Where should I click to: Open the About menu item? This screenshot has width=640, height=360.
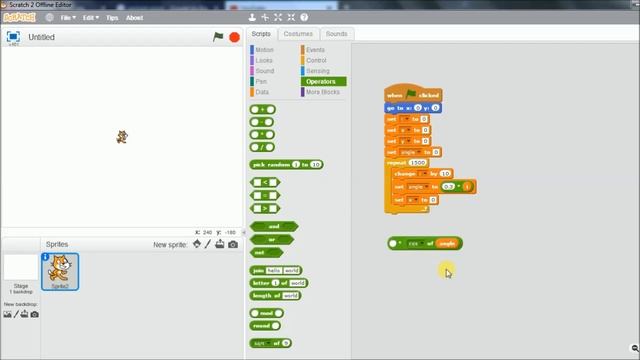(134, 18)
